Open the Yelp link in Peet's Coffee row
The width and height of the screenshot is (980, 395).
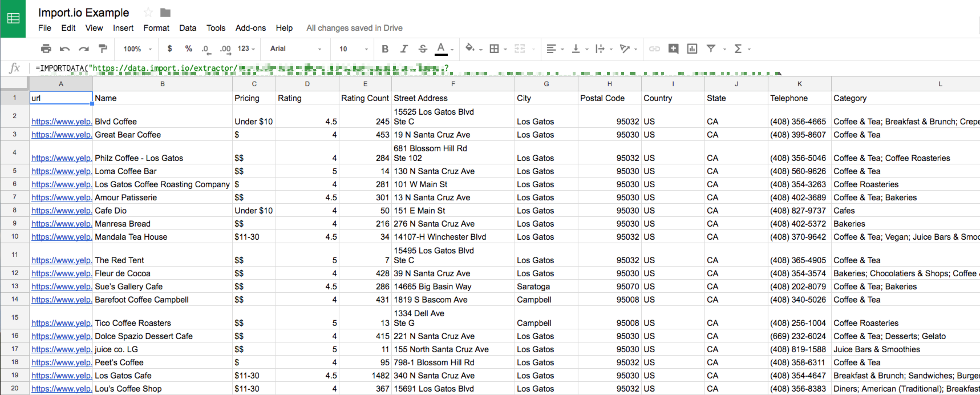point(62,362)
